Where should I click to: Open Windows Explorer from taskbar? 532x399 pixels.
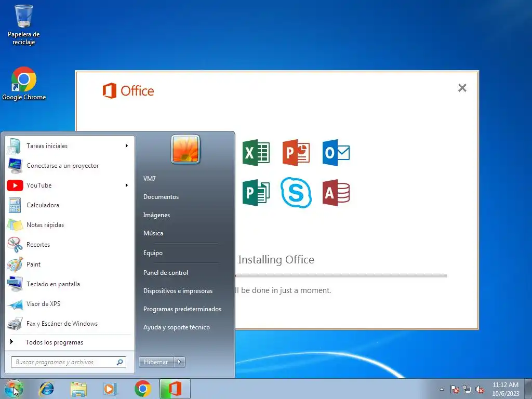point(78,389)
